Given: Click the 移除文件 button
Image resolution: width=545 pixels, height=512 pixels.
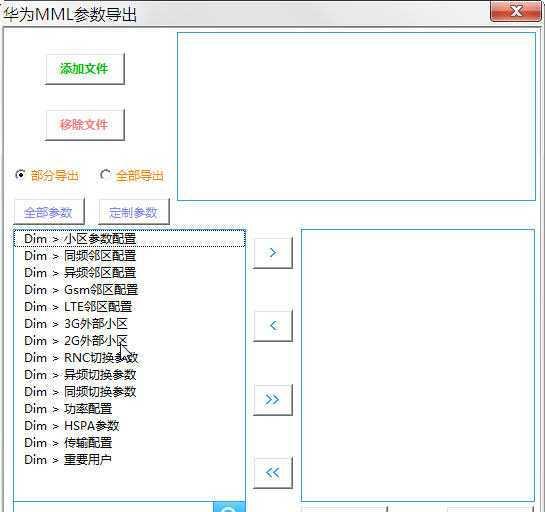Looking at the screenshot, I should (85, 125).
